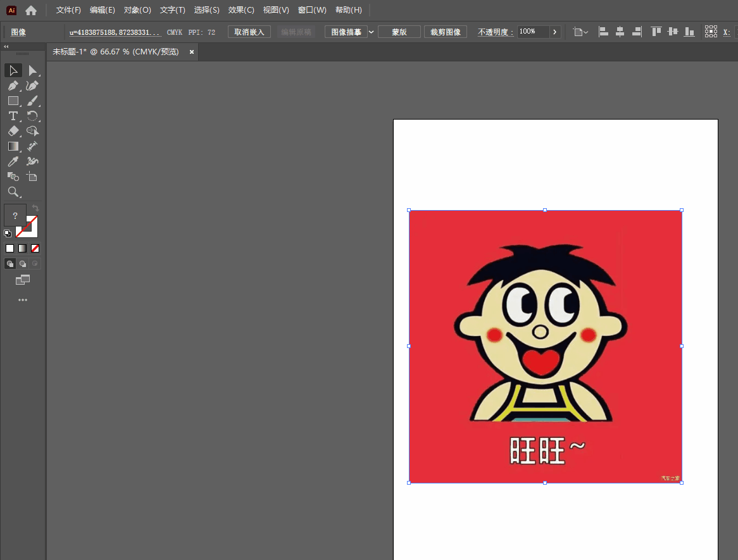Click the 蒙版 button
Viewport: 738px width, 560px height.
click(x=399, y=32)
